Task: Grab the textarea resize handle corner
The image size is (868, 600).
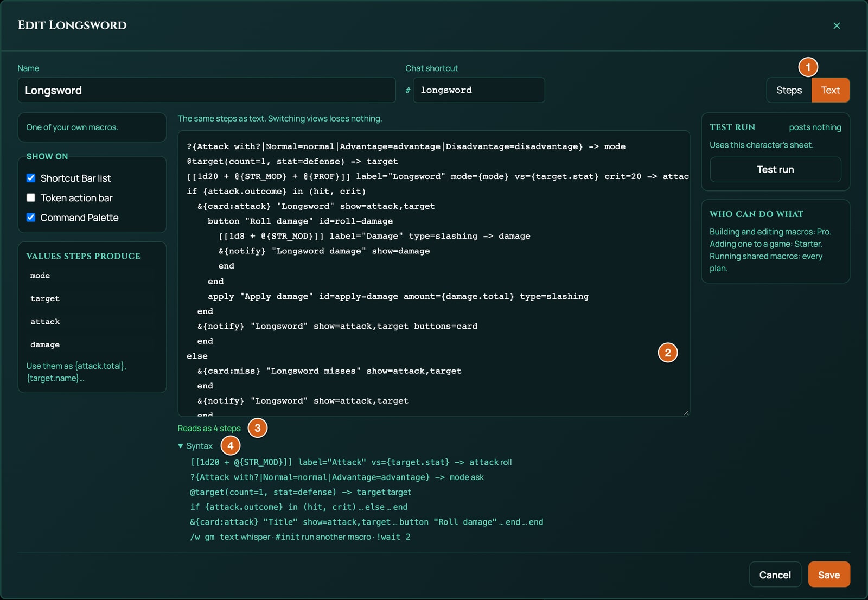Action: click(686, 413)
